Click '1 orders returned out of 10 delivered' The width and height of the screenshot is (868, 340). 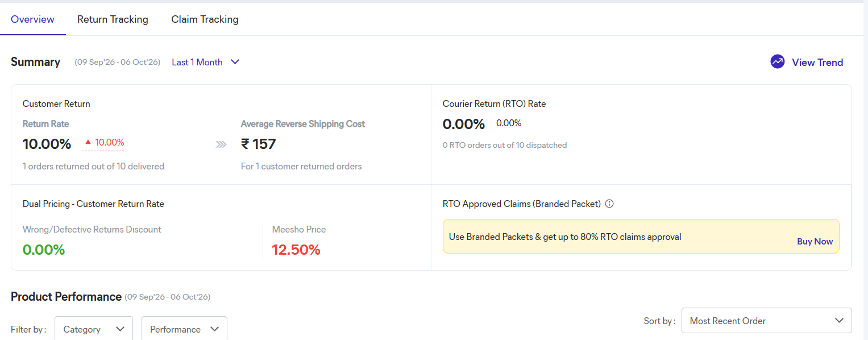pos(93,167)
